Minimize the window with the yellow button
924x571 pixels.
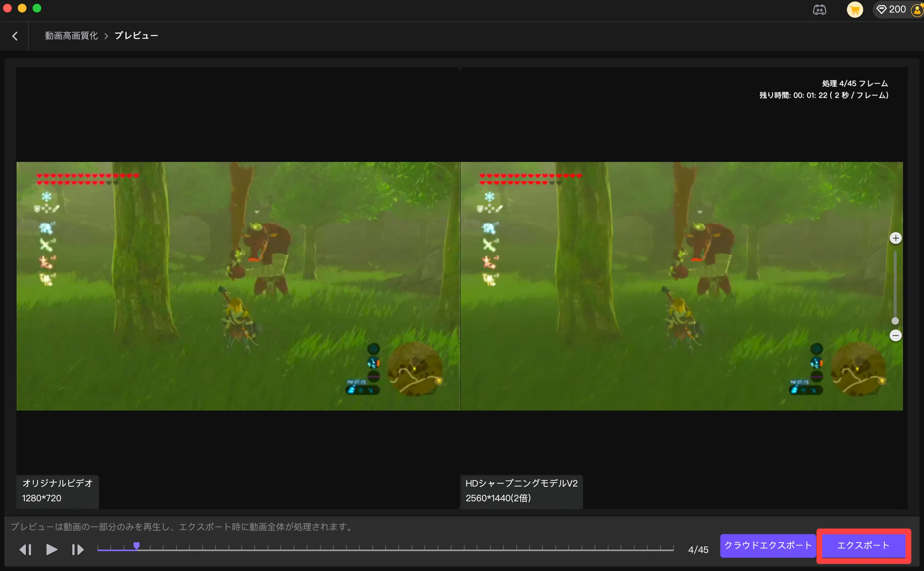(22, 8)
